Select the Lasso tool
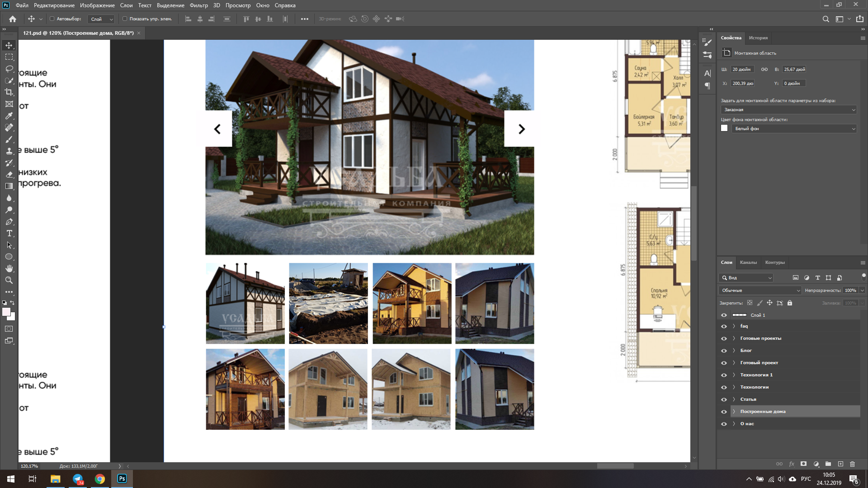 9,69
